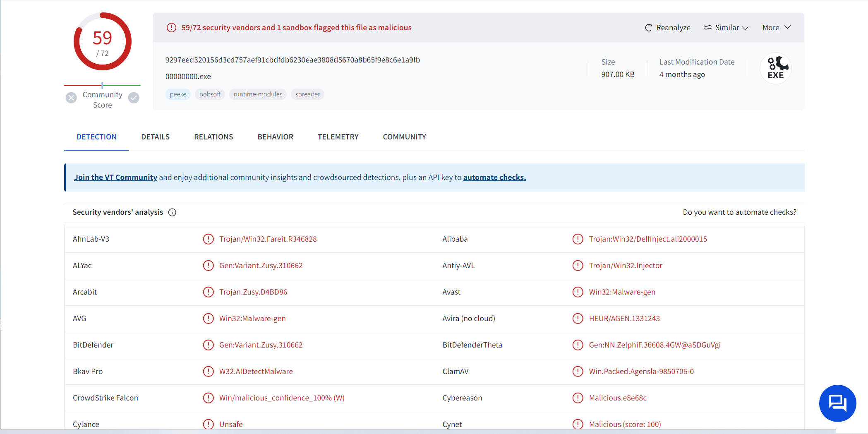
Task: Open the BEHAVIOR tab
Action: point(275,137)
